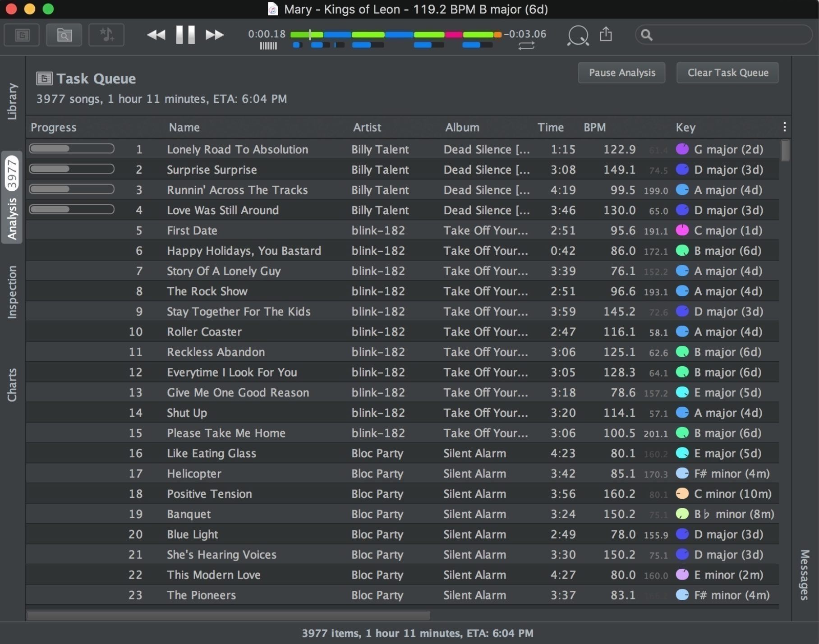This screenshot has width=819, height=644.
Task: Sort by the Progress column header
Action: 53,128
